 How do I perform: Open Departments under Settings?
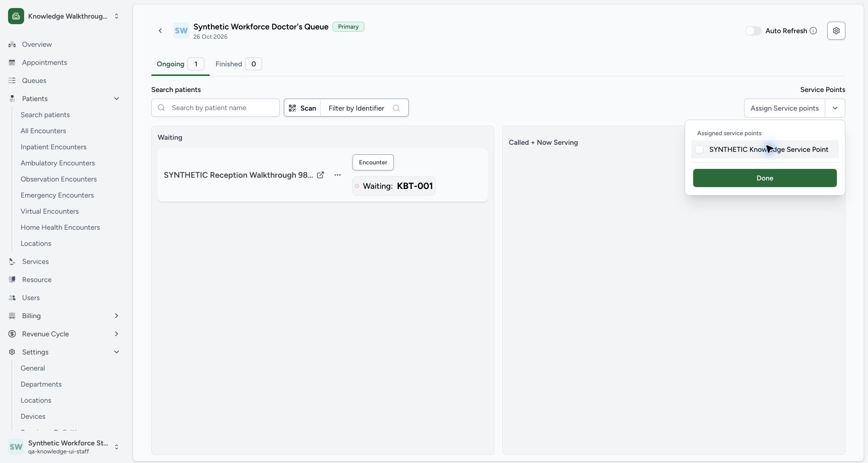point(41,384)
